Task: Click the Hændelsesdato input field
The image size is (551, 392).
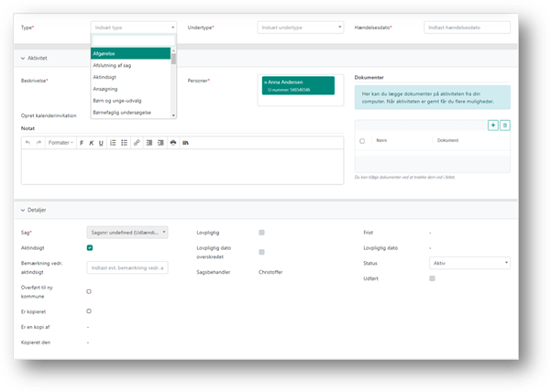Action: tap(467, 27)
